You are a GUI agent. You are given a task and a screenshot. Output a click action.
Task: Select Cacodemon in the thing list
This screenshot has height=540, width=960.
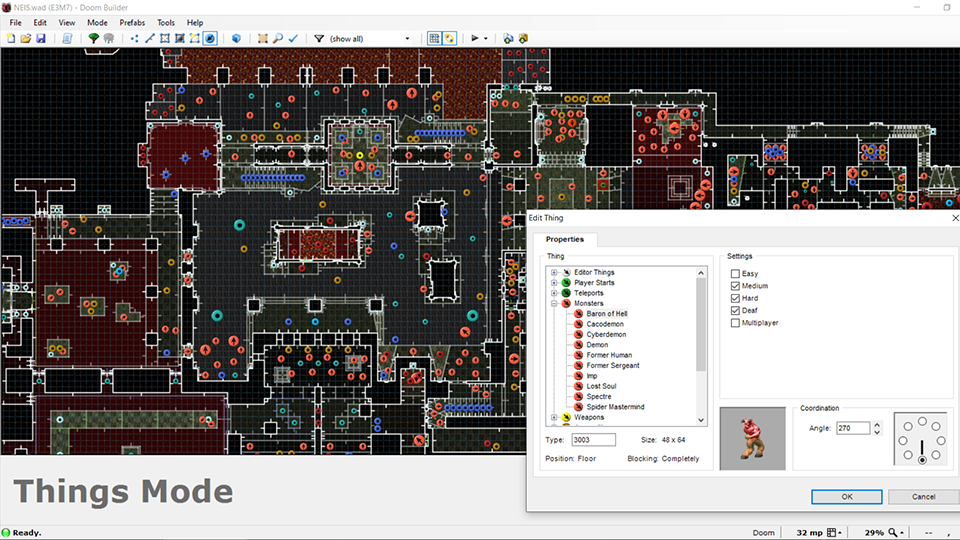click(x=605, y=324)
